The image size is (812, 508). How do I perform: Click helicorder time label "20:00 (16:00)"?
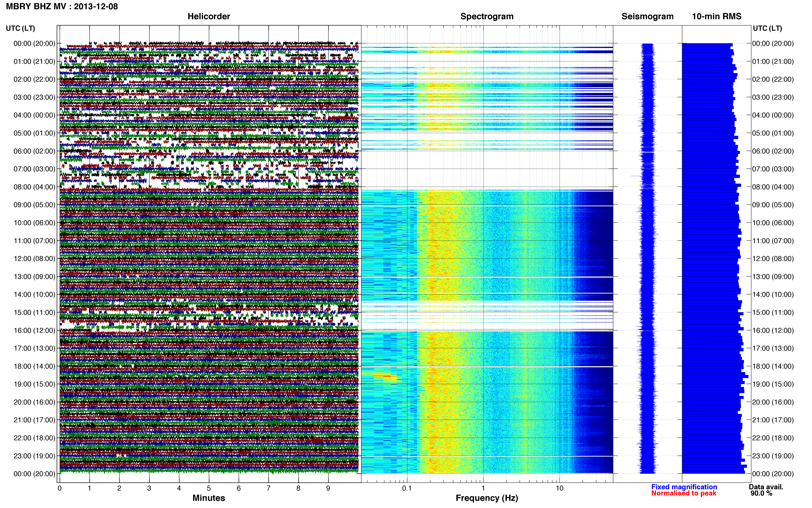(34, 402)
